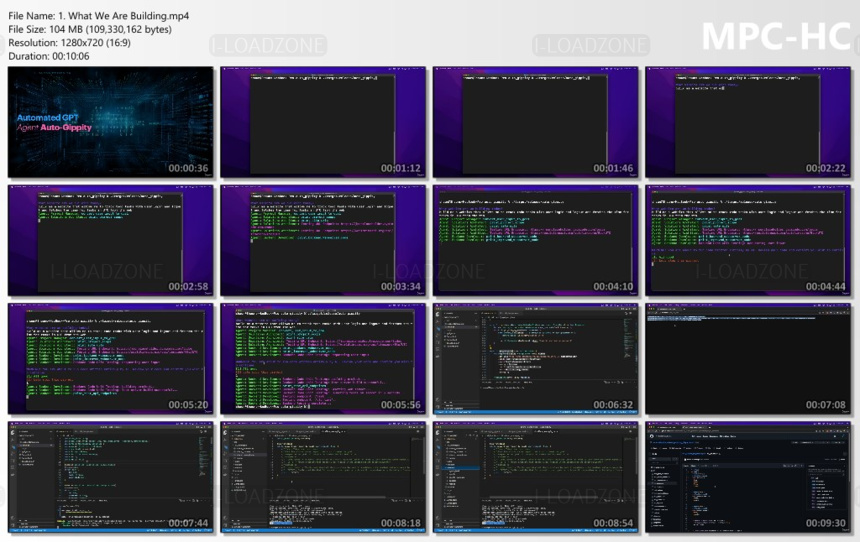Click the 'Automated GPT Agent Auto-Gippity' title text
Screen dimensions: 860x542
tap(54, 122)
